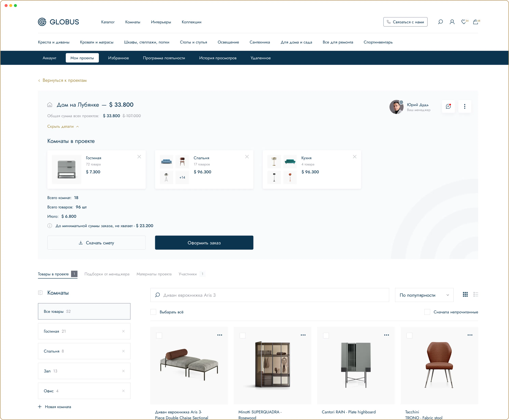Open chat with manager Юрий Дудь
This screenshot has height=420, width=509.
pos(448,106)
